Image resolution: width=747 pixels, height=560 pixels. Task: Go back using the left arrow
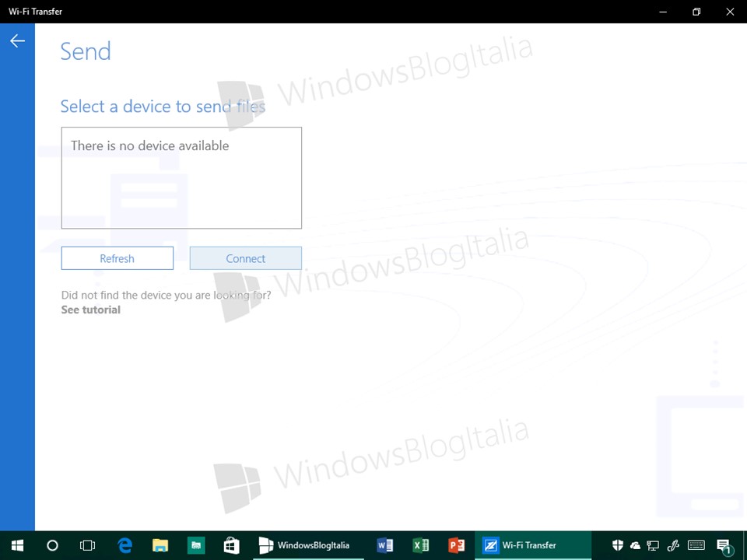click(x=17, y=41)
